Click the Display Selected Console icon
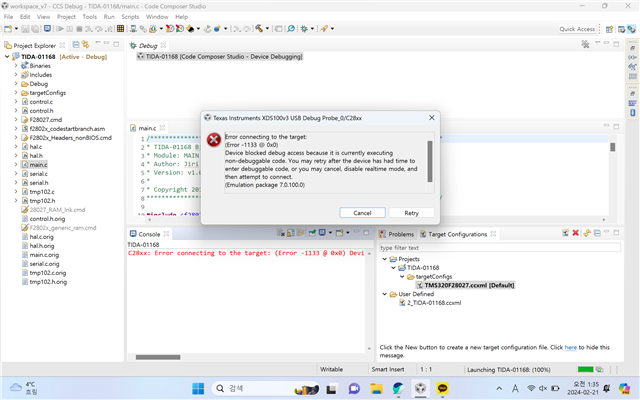This screenshot has width=640, height=400. [322, 233]
